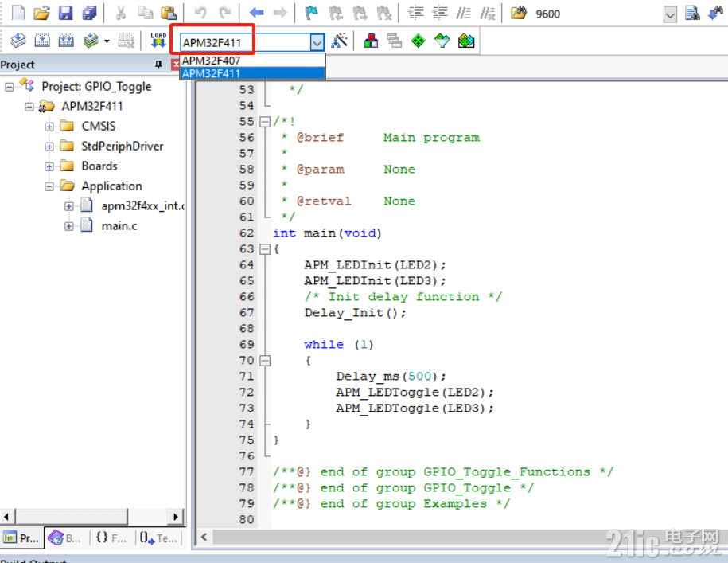Select the CMSIS folder in the tree
Viewport: 728px width, 563px height.
99,126
